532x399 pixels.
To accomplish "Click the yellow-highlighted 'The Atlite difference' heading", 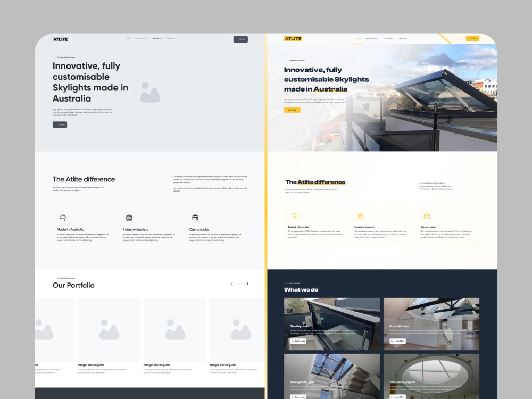I will [x=315, y=182].
